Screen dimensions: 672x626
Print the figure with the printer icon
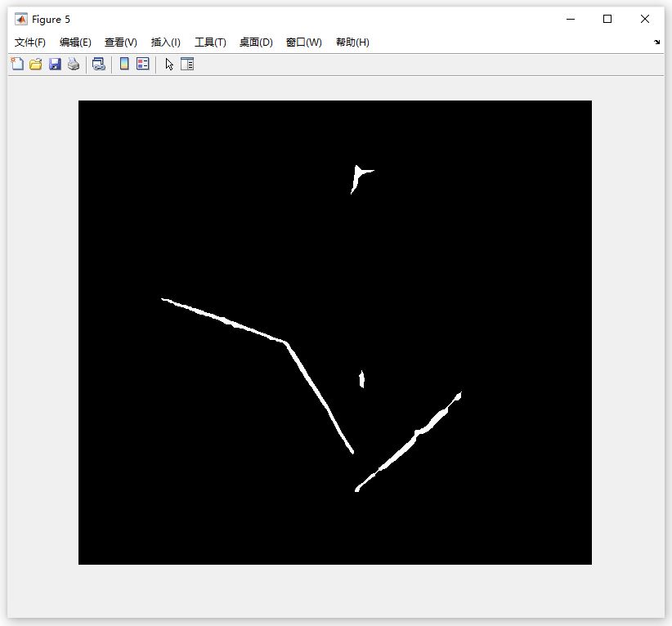coord(74,64)
